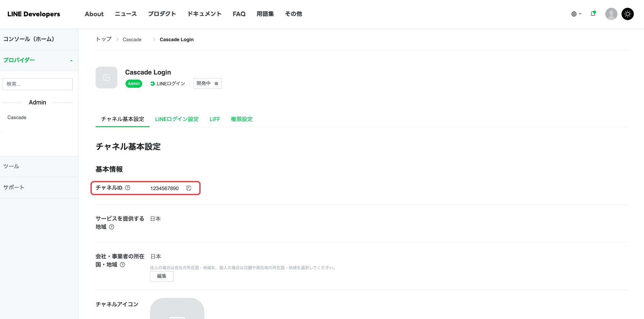Viewport: 644px width, 319px height.
Task: Click the 基本情報 heading
Action: (x=109, y=169)
